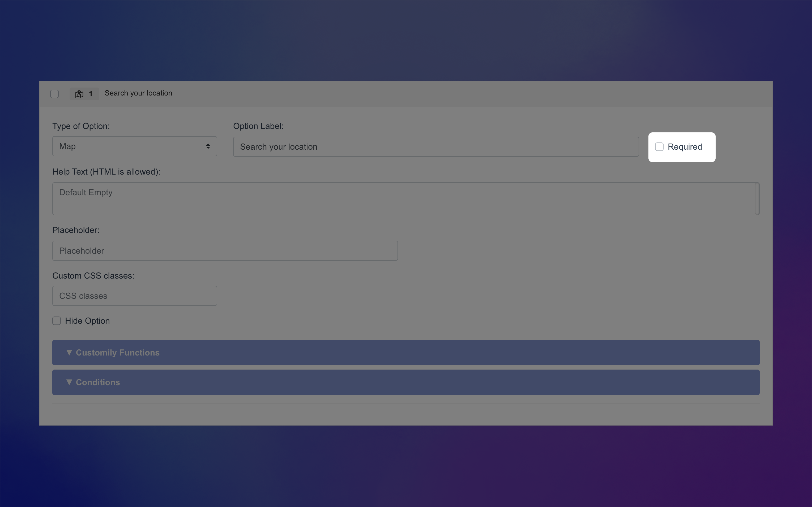This screenshot has width=812, height=507.
Task: Click the Conditions triangle arrow
Action: coord(69,382)
